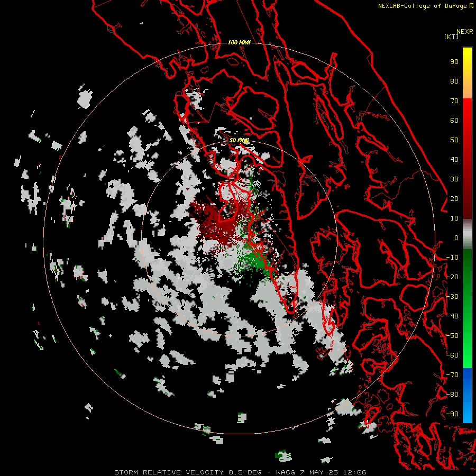Viewport: 476px width, 476px height.
Task: Click the -70 value on velocity legend
Action: [452, 375]
